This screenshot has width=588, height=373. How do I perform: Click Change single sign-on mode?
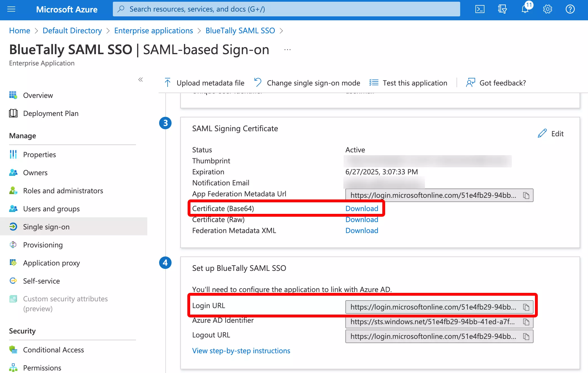tap(307, 83)
